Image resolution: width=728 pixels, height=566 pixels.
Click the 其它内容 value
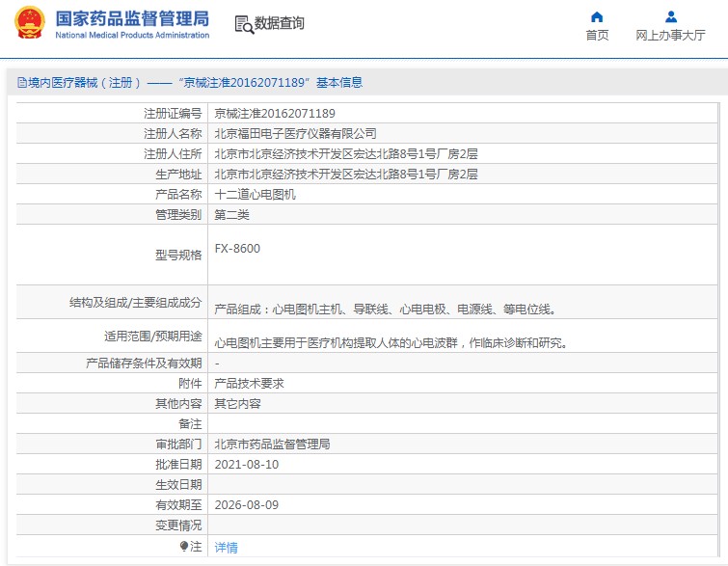point(237,404)
